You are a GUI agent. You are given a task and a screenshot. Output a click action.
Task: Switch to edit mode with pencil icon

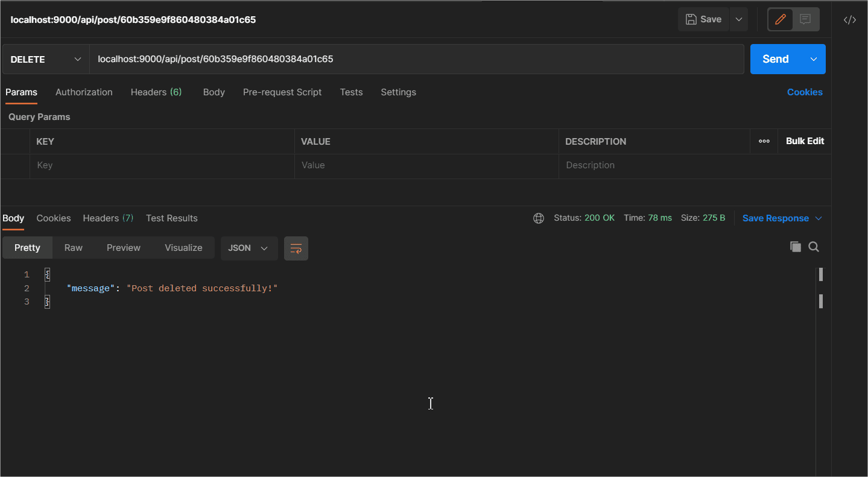pyautogui.click(x=781, y=19)
